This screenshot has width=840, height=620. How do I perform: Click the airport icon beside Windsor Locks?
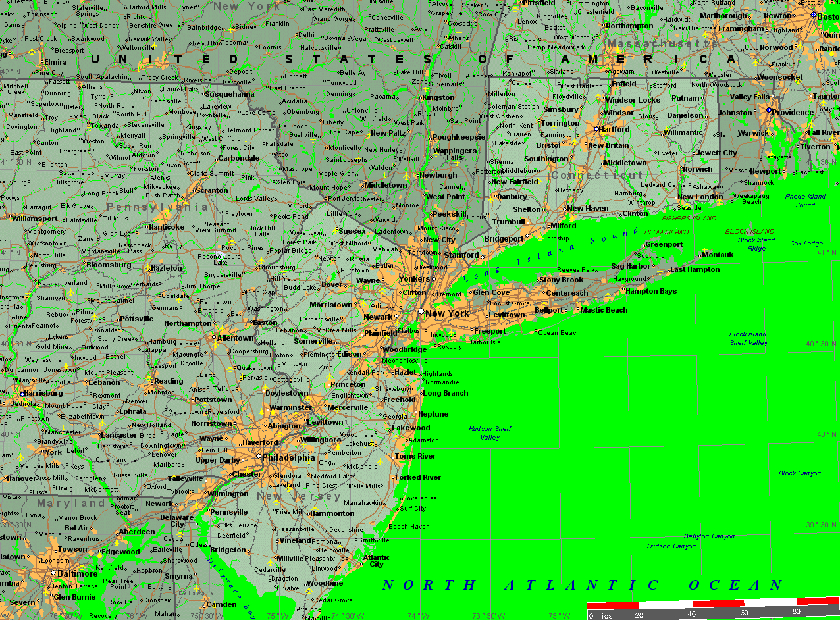[x=598, y=96]
